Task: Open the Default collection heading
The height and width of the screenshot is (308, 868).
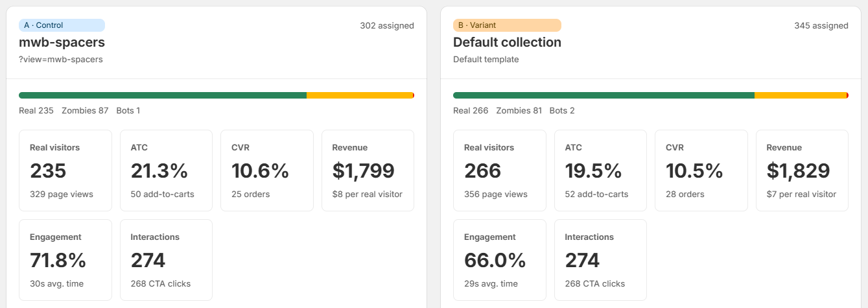Action: [507, 42]
